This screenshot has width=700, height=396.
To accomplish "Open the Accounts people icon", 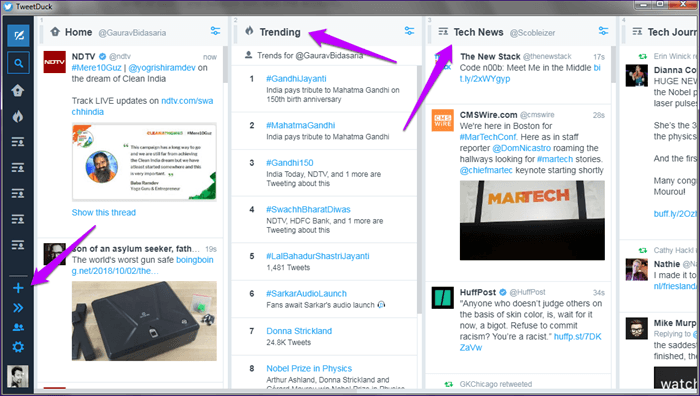I will coord(18,327).
